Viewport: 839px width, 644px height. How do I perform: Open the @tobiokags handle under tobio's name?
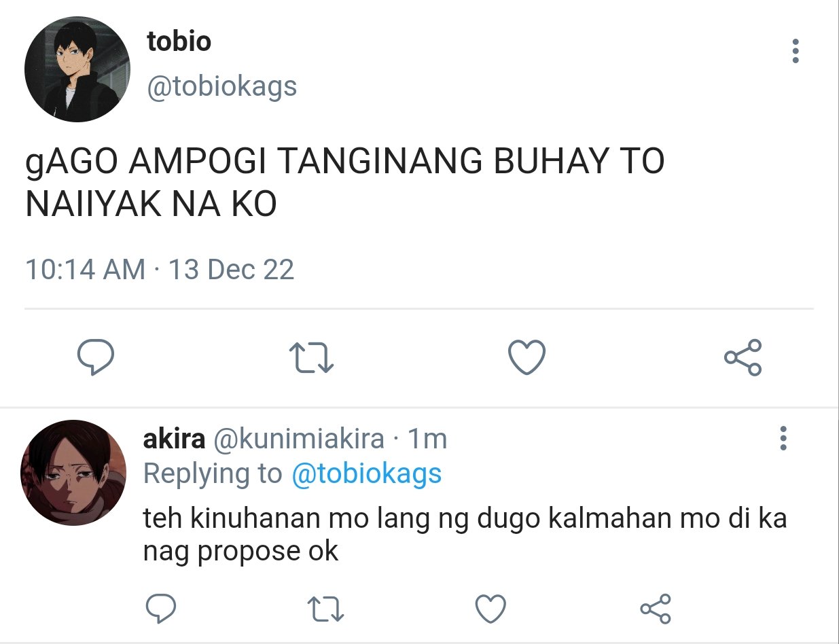pyautogui.click(x=222, y=86)
